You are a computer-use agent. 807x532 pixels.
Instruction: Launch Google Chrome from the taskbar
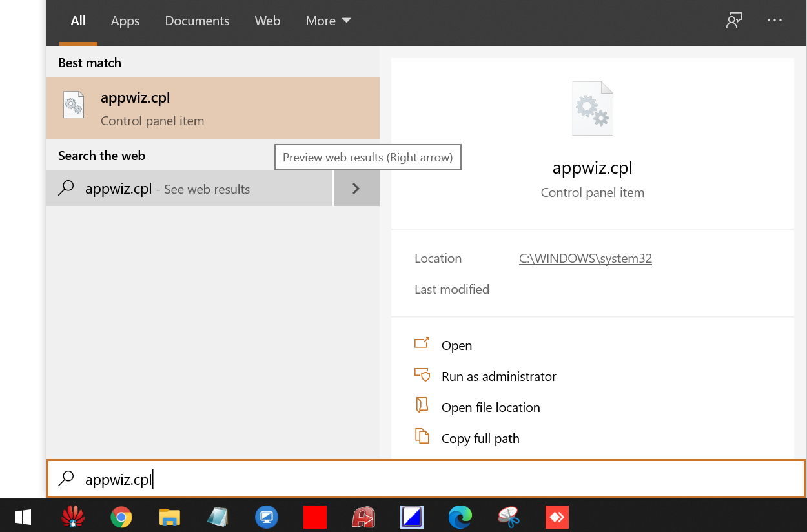coord(121,517)
